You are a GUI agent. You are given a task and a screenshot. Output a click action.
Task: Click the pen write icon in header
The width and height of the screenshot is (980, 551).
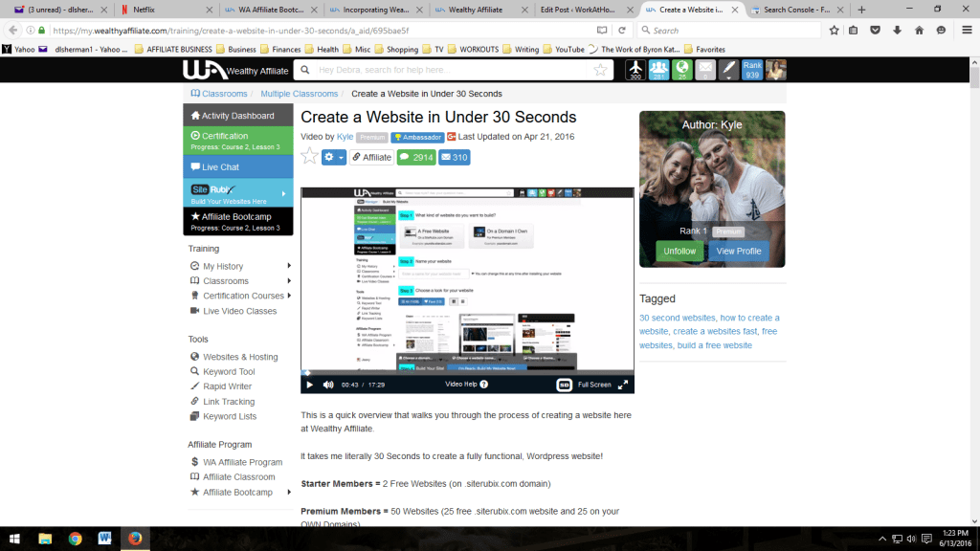pyautogui.click(x=728, y=69)
